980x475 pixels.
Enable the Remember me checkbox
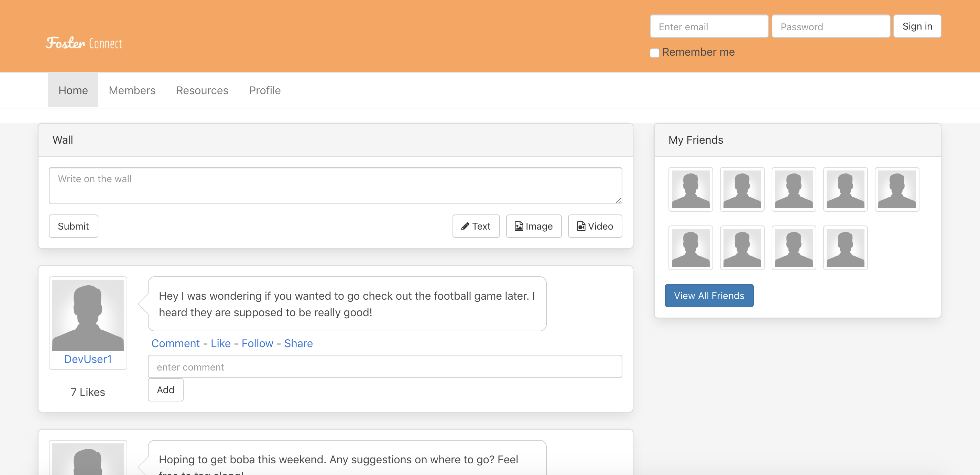click(x=654, y=53)
